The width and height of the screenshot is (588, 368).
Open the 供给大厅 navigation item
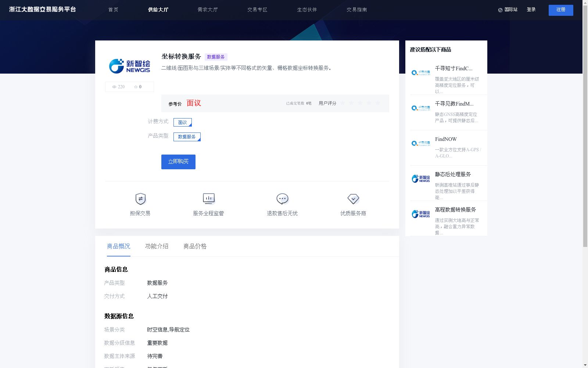coord(158,10)
